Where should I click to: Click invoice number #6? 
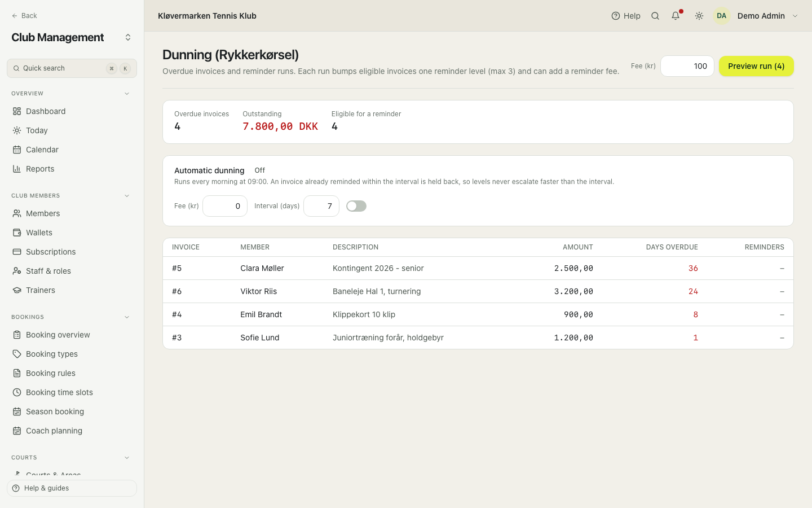[177, 291]
